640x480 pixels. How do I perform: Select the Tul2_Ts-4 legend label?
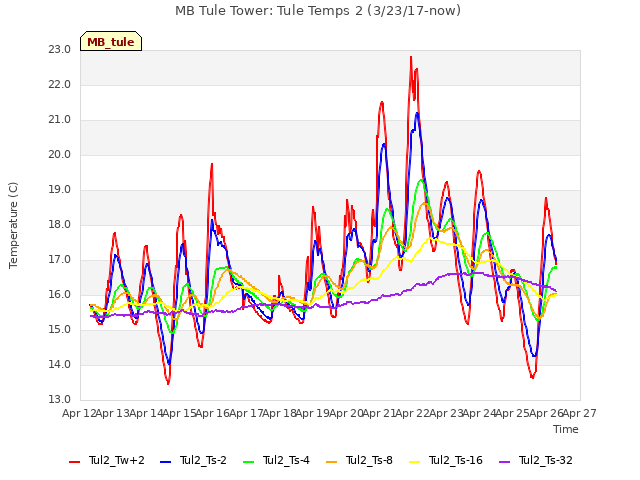tap(286, 460)
